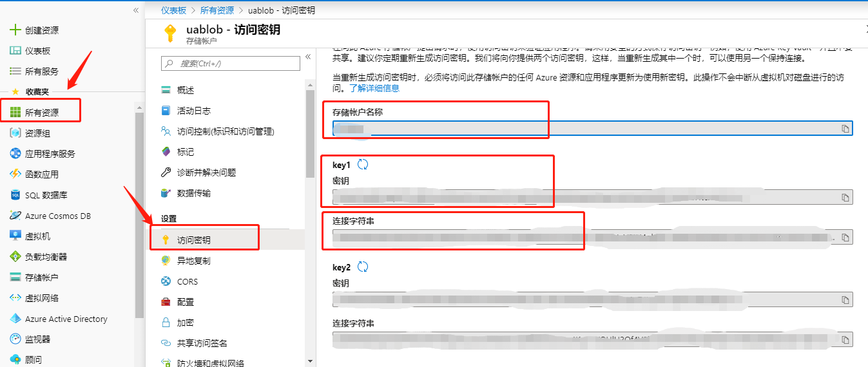Click the Favorites (收藏夹) star icon

point(15,92)
